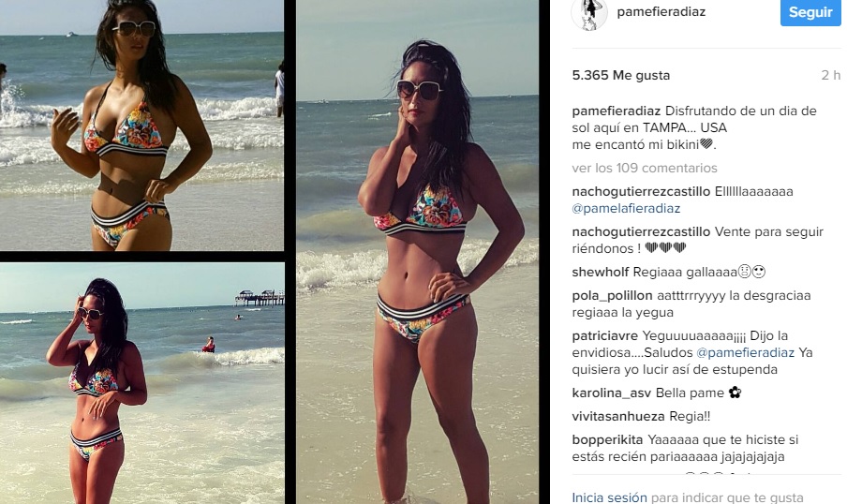Select the bottom-left photo with pier
847x504 pixels.
point(142,383)
